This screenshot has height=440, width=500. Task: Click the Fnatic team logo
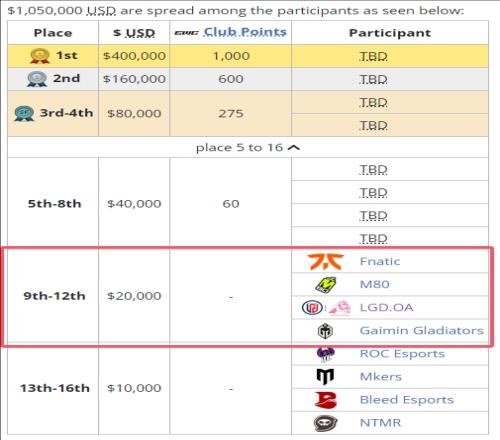pyautogui.click(x=325, y=261)
